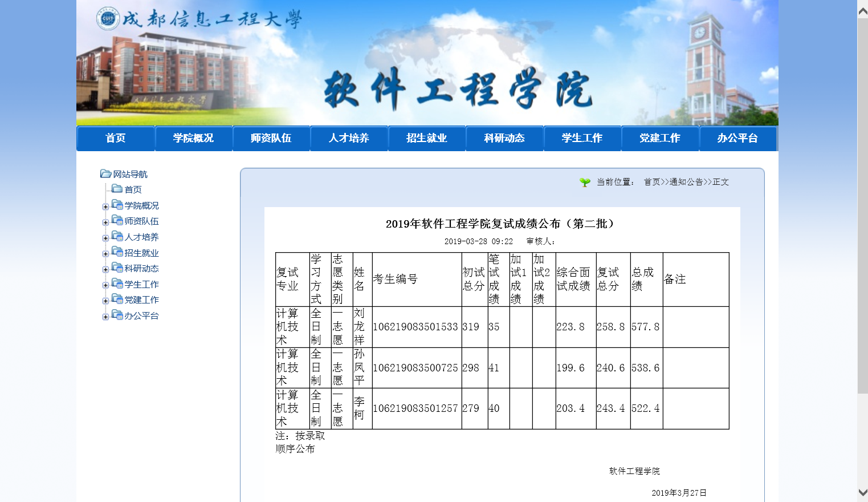Click the 通知公告 breadcrumb link
This screenshot has height=502, width=868.
[686, 182]
